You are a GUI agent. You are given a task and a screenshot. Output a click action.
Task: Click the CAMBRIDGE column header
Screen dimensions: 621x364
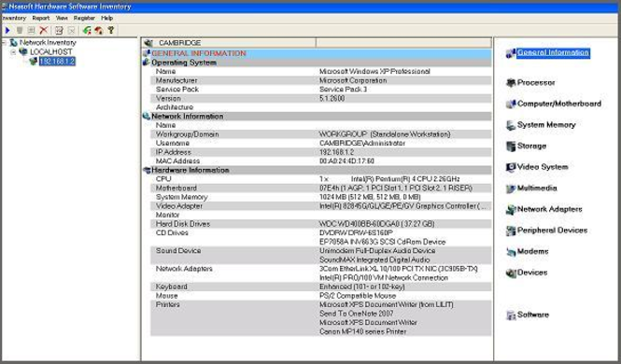coord(230,43)
